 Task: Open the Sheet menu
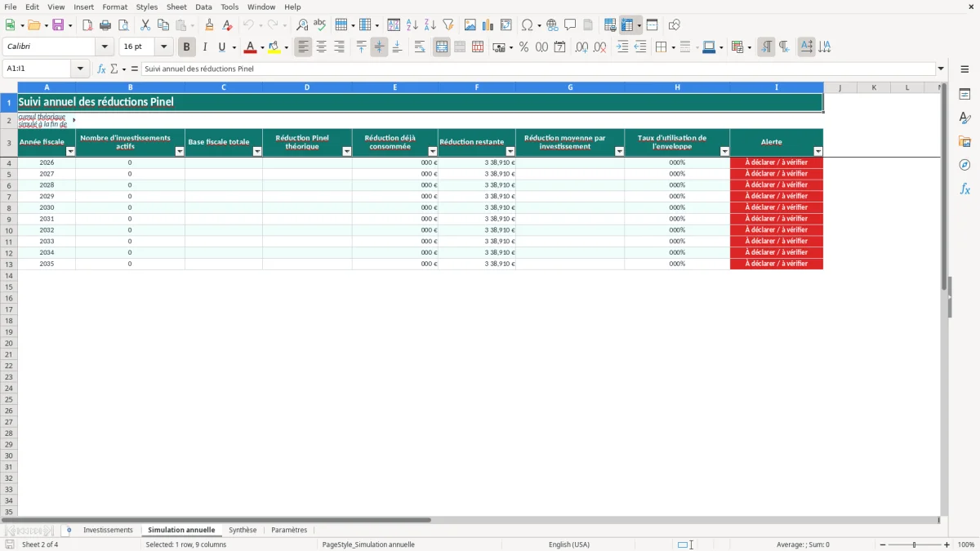point(176,7)
